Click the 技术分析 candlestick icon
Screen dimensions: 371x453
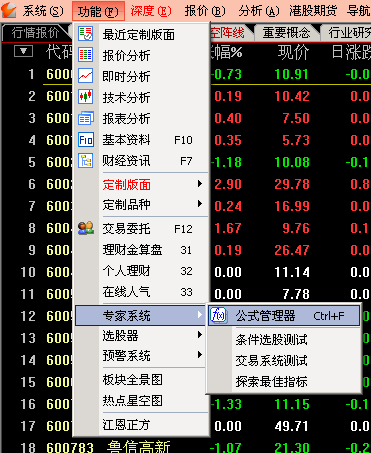pos(85,97)
